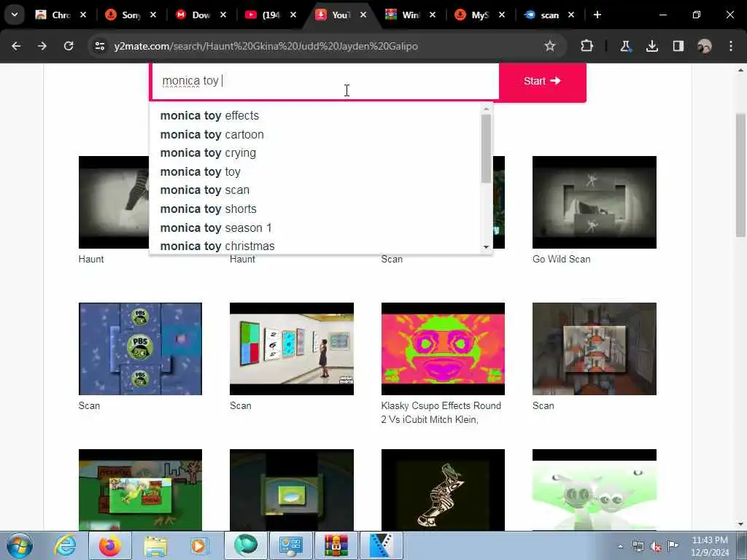Screen dimensions: 747x560
Task: Open the green cartoon field thumbnail
Action: tap(140, 489)
